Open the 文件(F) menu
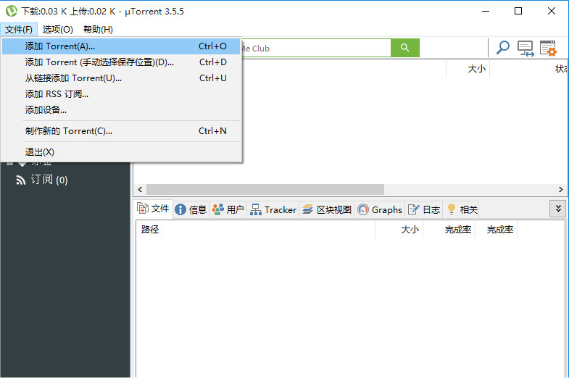This screenshot has height=392, width=569. [19, 30]
